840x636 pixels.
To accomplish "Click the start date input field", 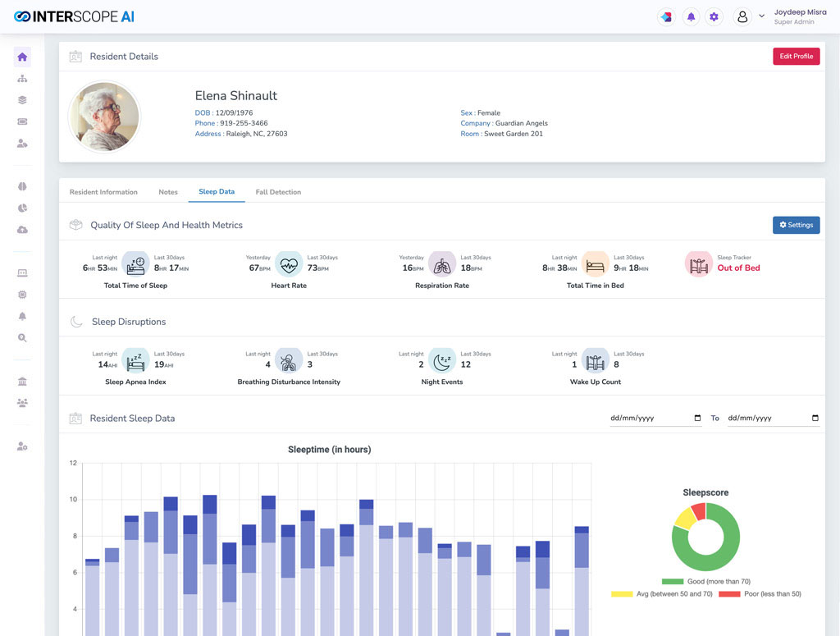I will [655, 418].
